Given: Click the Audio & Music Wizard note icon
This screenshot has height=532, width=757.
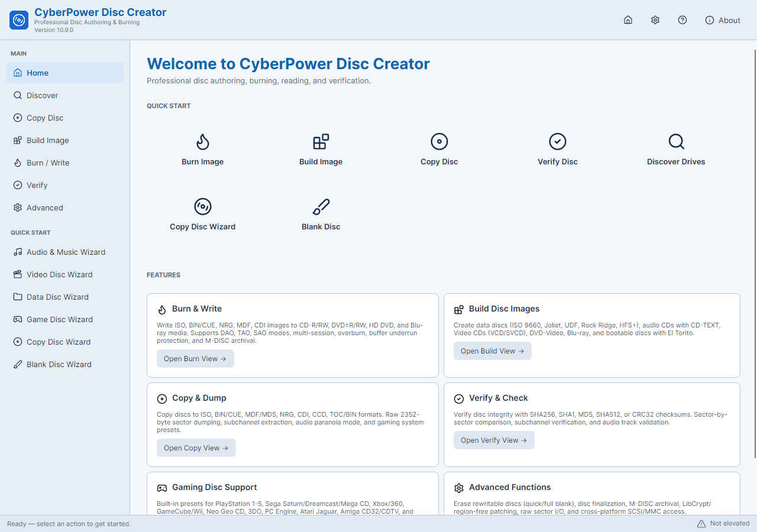Looking at the screenshot, I should click(18, 252).
